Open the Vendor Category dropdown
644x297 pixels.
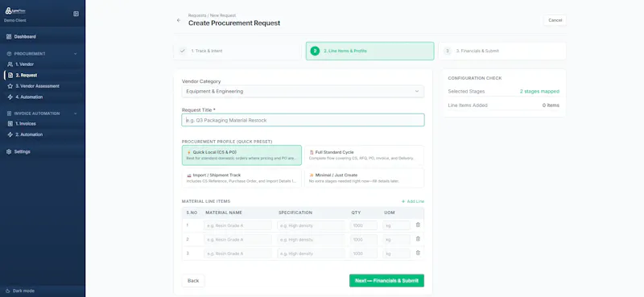pos(303,91)
